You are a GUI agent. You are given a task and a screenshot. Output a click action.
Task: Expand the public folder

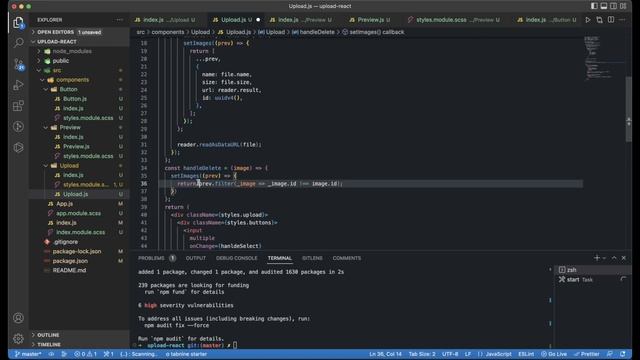point(79,61)
